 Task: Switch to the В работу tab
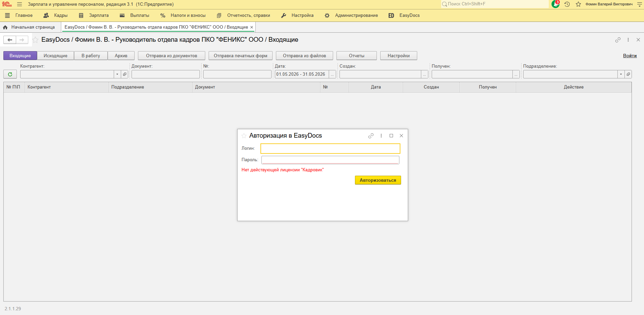[91, 56]
